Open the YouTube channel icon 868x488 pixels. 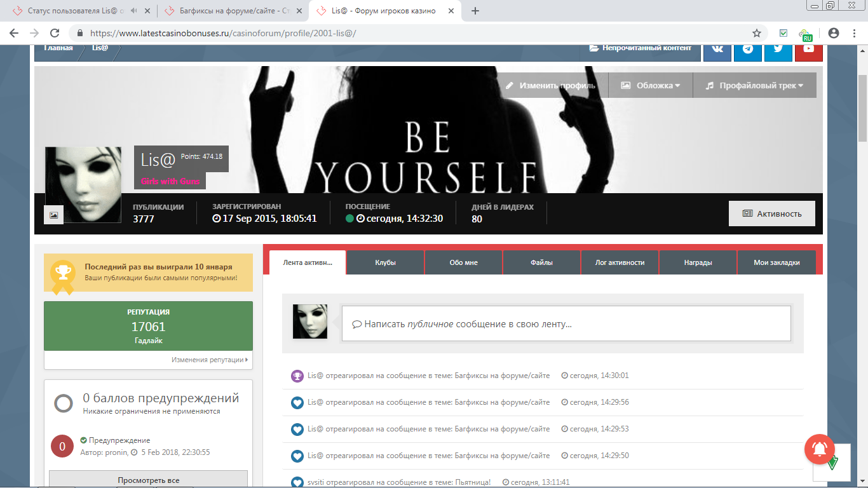[x=808, y=49]
